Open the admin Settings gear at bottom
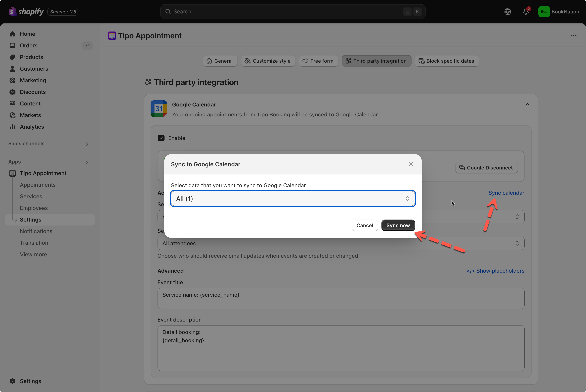 (12, 381)
